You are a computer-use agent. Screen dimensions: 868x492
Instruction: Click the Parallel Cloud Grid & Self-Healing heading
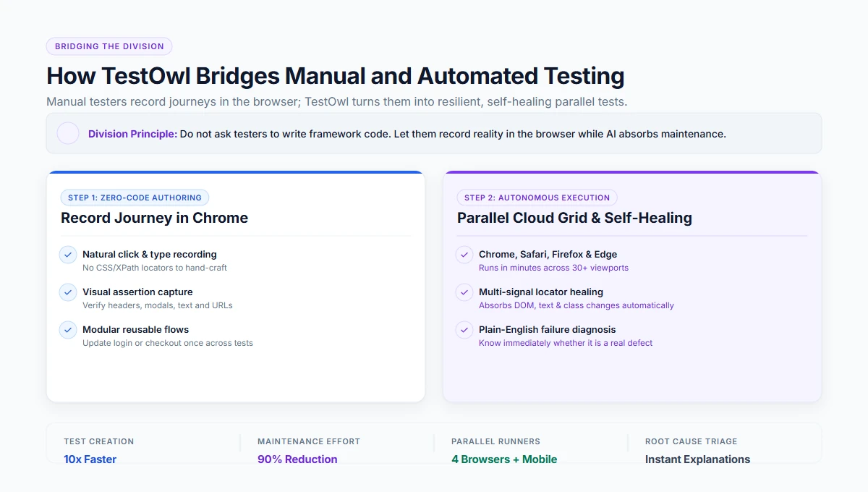pos(574,218)
